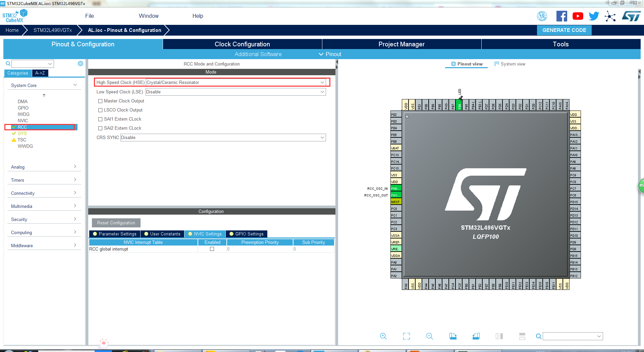Click the VBAT pin on the chip
The image size is (644, 352).
[x=396, y=148]
